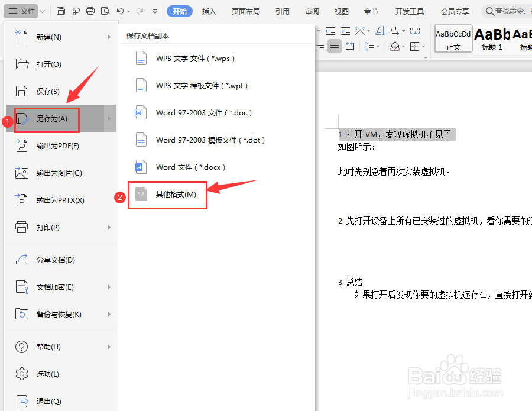Viewport: 532px width, 411px height.
Task: Click the print preview icon in toolbar
Action: [105, 11]
